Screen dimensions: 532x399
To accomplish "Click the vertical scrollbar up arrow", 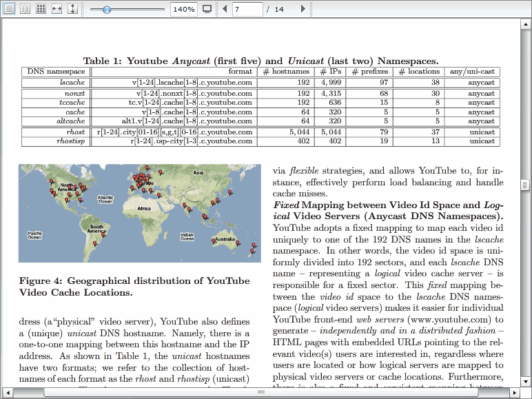I will pos(525,24).
